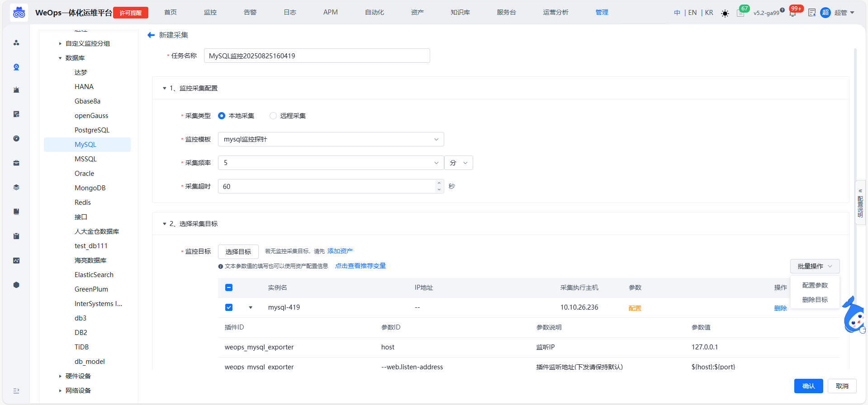Viewport: 868px width, 405px height.
Task: Toggle the select-all header checkbox
Action: pos(229,287)
